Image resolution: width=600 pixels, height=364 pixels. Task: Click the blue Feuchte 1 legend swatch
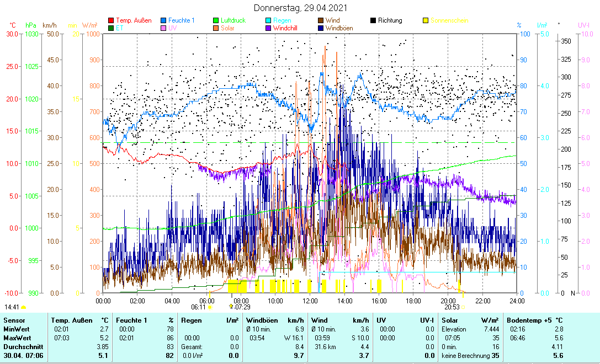(x=164, y=20)
